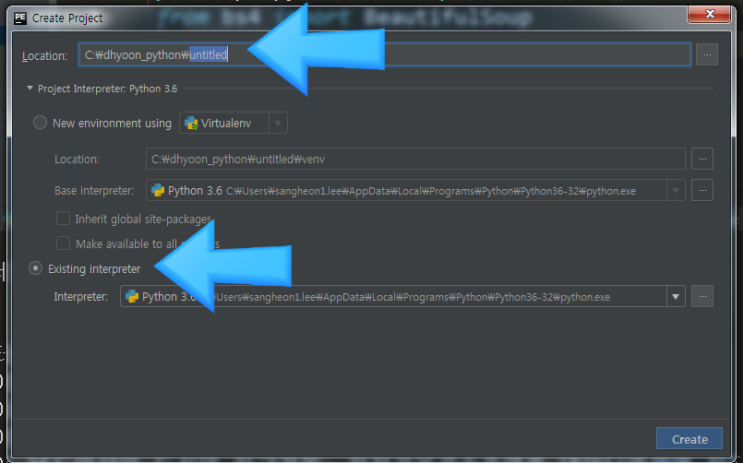This screenshot has width=743, height=463.
Task: Enable Make available to all projects checkbox
Action: point(63,243)
